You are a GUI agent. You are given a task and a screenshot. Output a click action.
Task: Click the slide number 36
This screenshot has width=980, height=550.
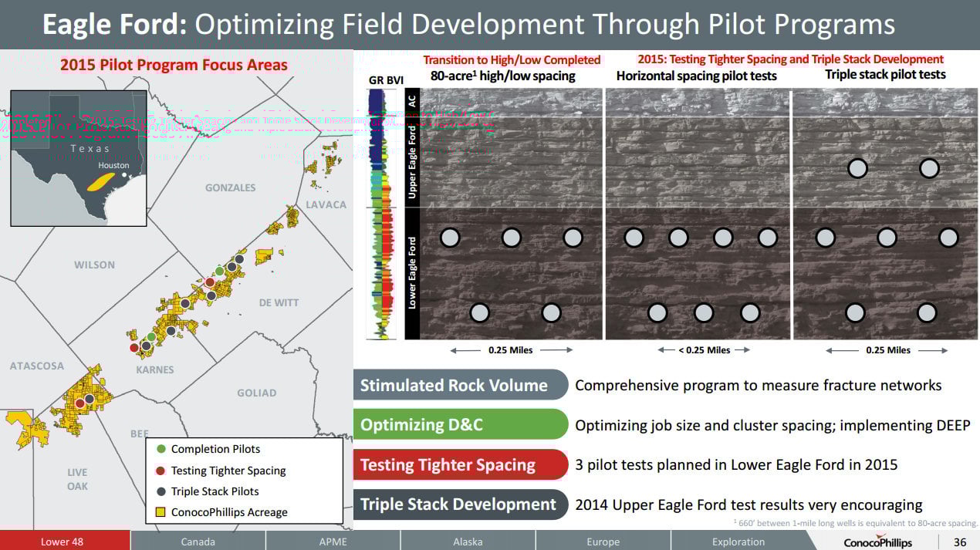point(960,542)
